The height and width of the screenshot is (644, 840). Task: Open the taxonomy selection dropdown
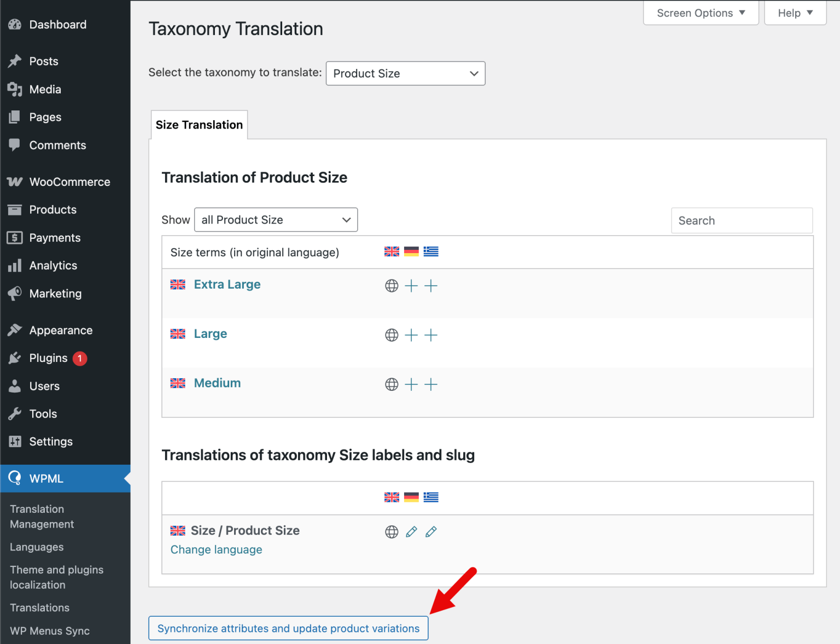coord(405,73)
